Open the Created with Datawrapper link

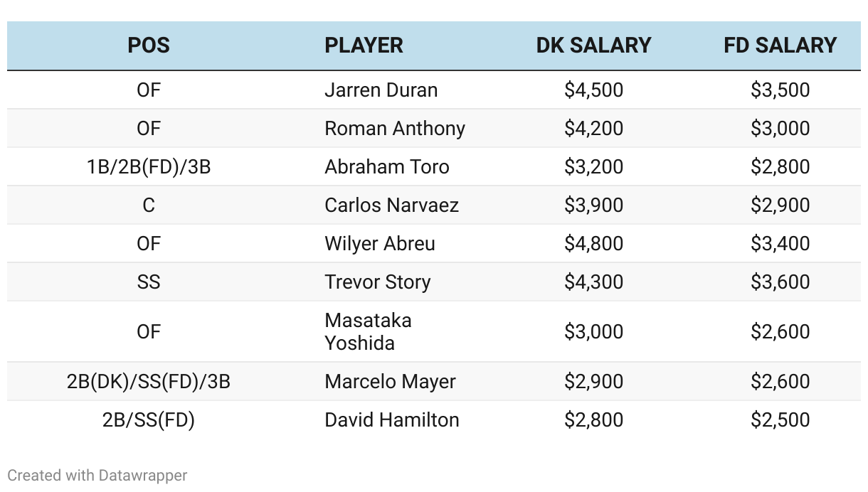[97, 475]
